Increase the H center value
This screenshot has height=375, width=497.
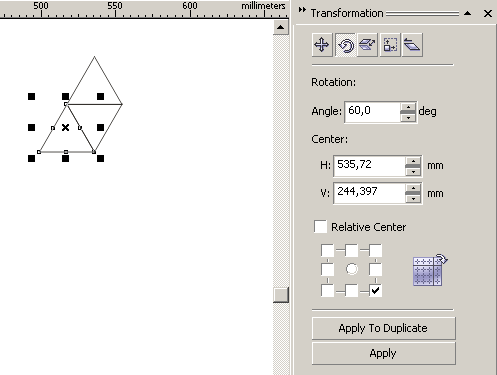(413, 161)
